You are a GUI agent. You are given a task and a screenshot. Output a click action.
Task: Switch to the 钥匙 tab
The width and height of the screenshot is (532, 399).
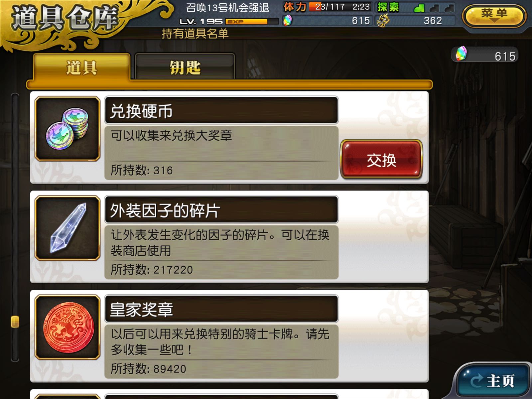(185, 67)
